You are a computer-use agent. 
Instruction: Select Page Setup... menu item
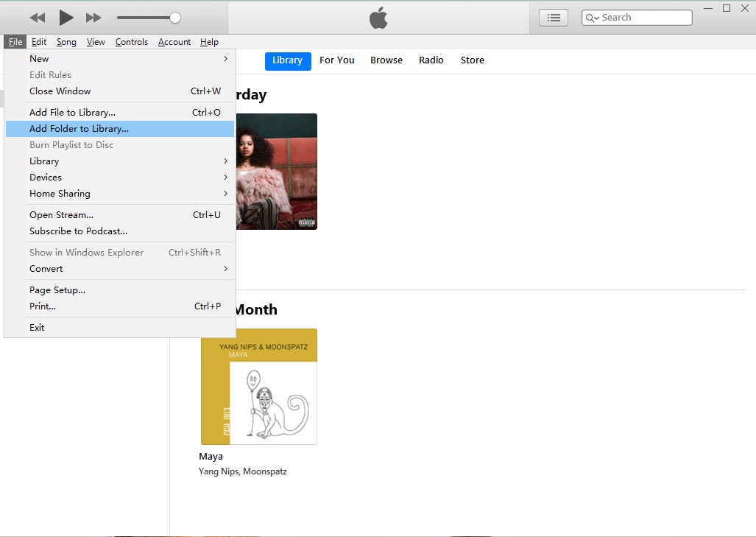pos(120,290)
